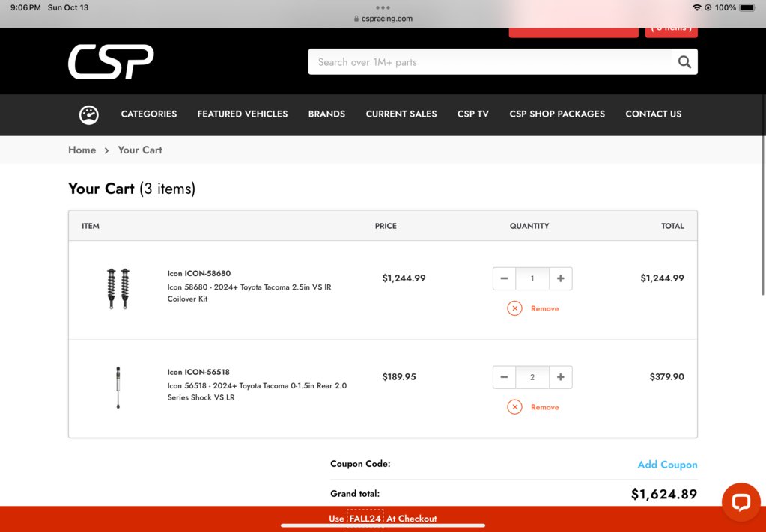The image size is (766, 532).
Task: Click quantity field for rear shock
Action: click(532, 377)
